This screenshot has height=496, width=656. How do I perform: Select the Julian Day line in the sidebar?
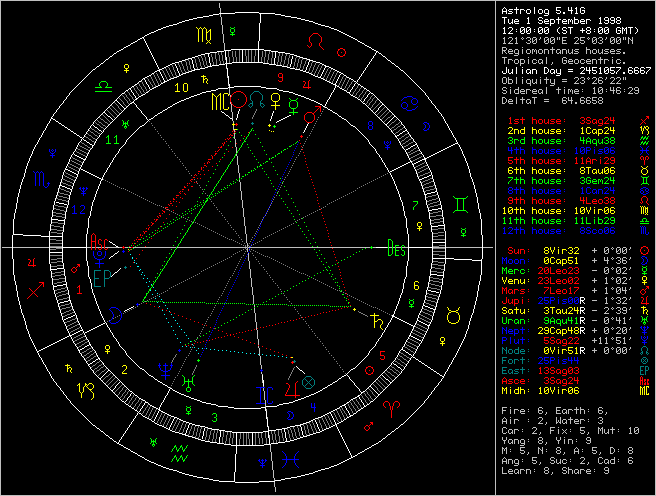pyautogui.click(x=575, y=71)
